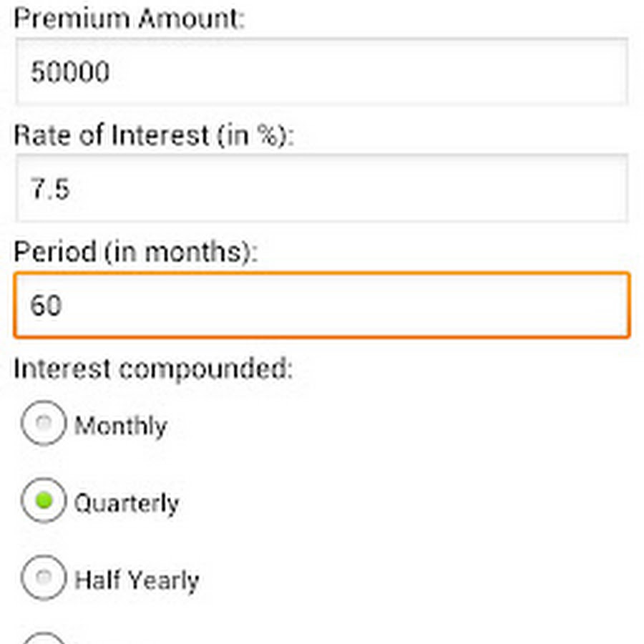The image size is (644, 644).
Task: Click the green dot in Quarterly radio
Action: pyautogui.click(x=44, y=502)
